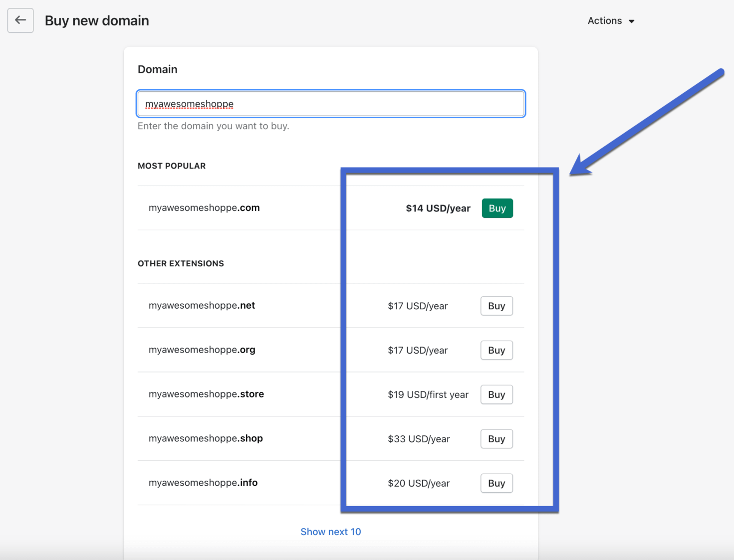Viewport: 734px width, 560px height.
Task: Buy the myawesomeshoppe.com domain
Action: pyautogui.click(x=497, y=208)
